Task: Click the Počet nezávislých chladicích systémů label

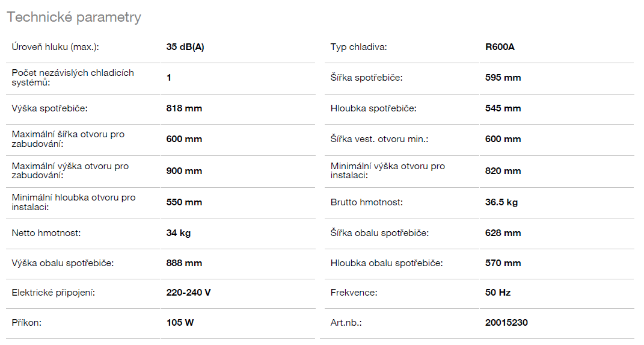Action: click(x=73, y=78)
